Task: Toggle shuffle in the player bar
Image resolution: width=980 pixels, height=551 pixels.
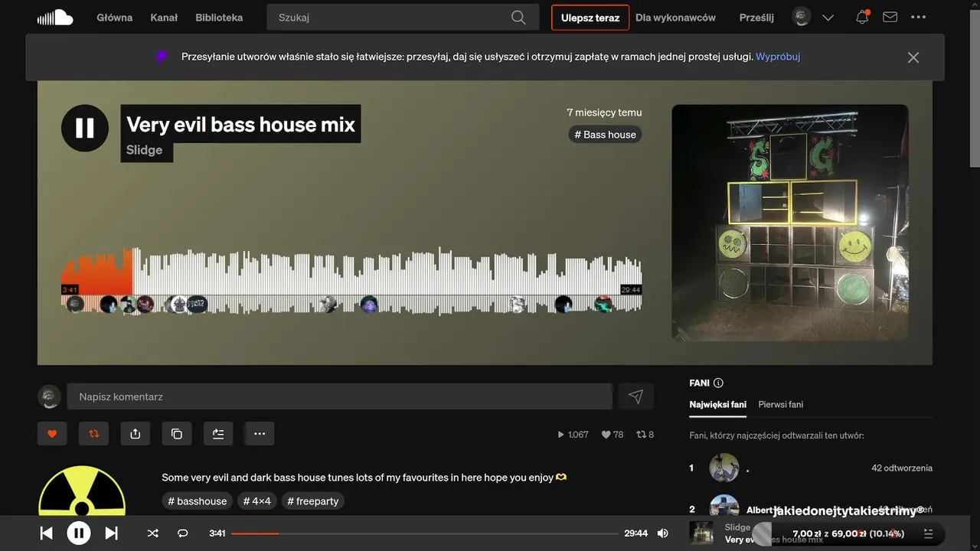Action: point(152,533)
